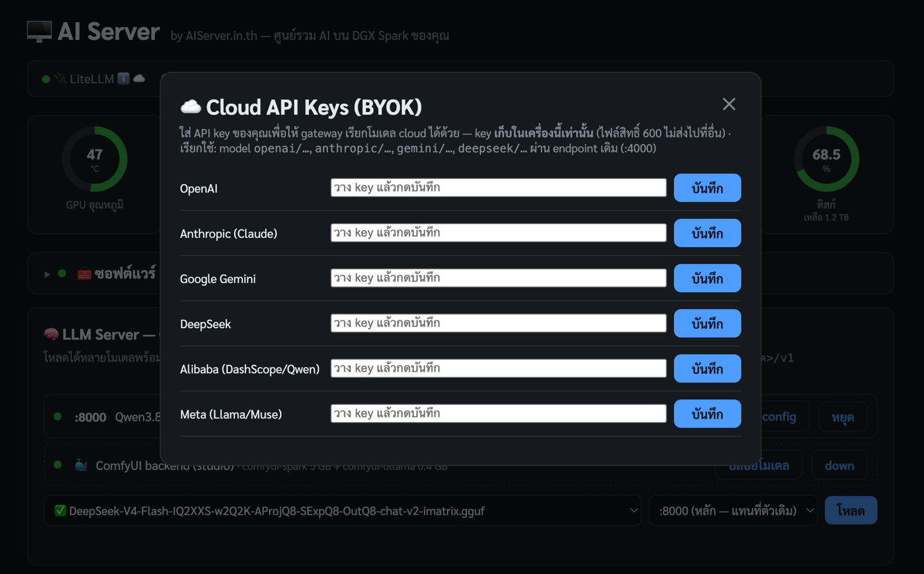Expand the ซอฟต์แวร์ section triangle
Viewport: 924px width, 574px height.
tap(47, 274)
